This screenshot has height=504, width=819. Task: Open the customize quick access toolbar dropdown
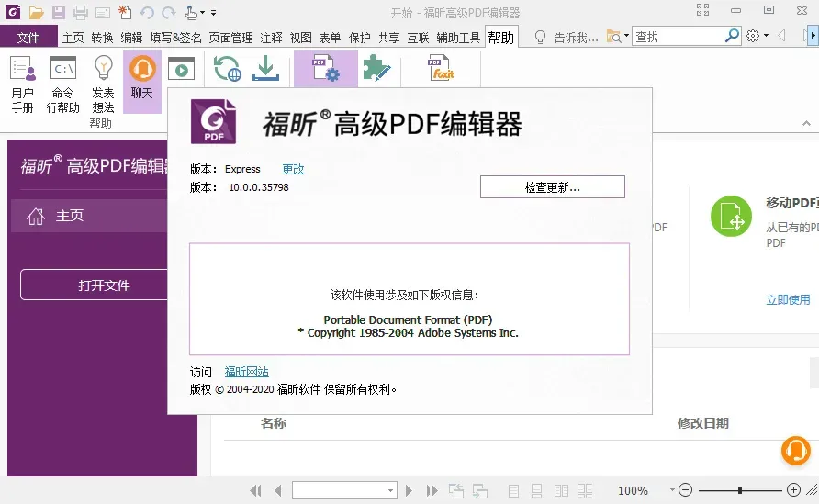coord(213,13)
